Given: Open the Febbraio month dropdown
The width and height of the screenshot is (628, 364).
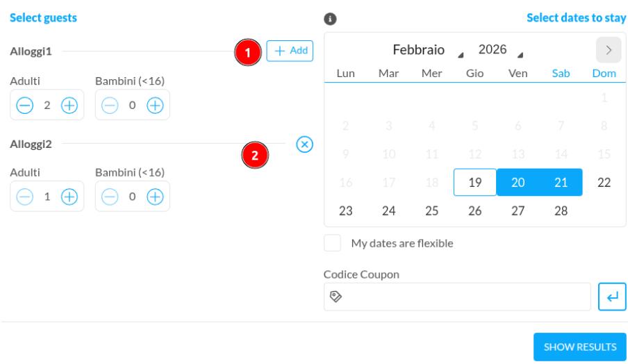Looking at the screenshot, I should pos(424,50).
